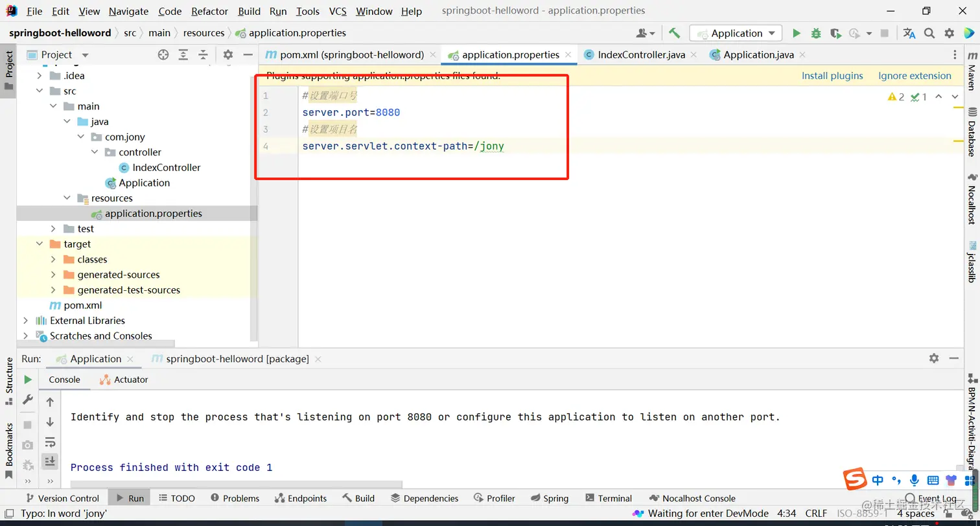Expand the test folder

54,229
